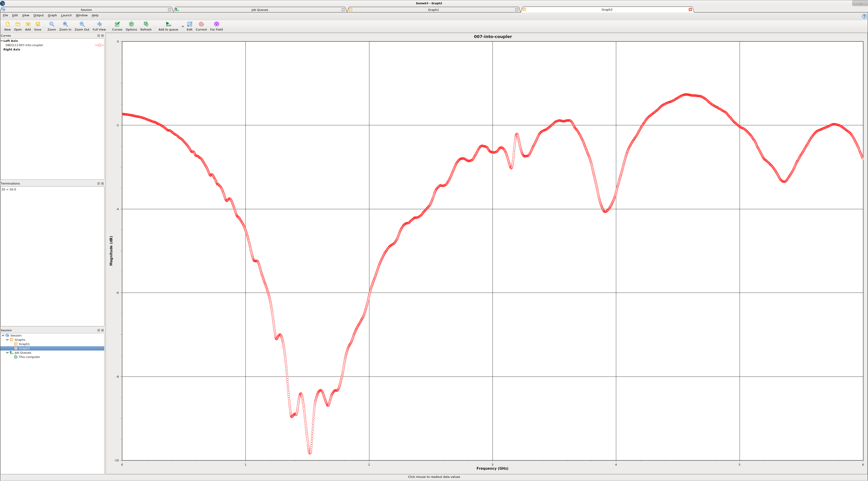Open the File menu
Screen dimensions: 868x481
click(5, 15)
